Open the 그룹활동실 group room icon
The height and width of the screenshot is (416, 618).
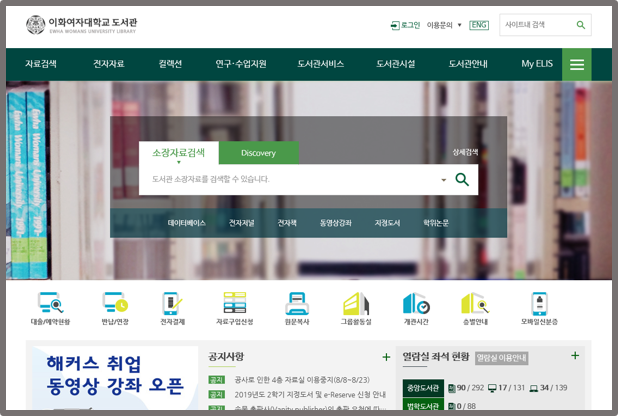coord(356,308)
